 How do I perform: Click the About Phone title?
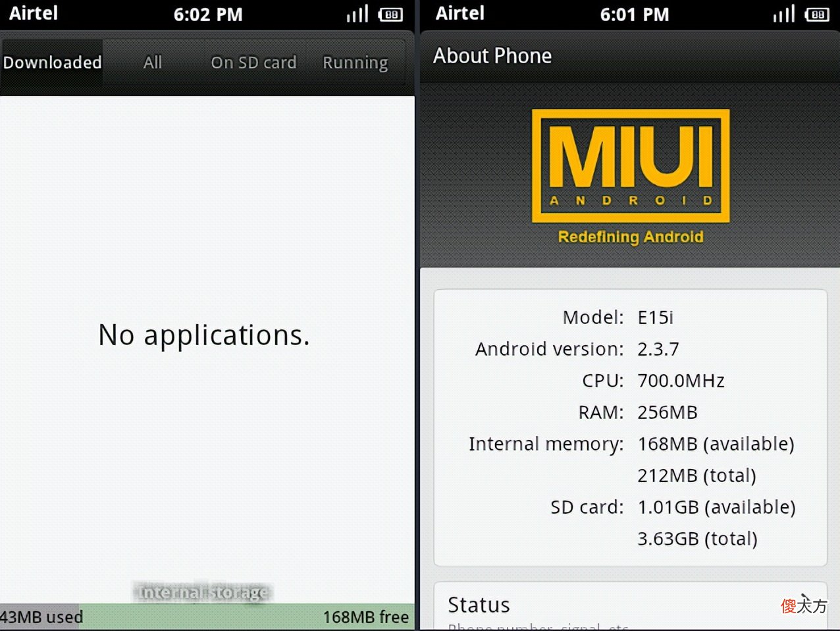click(492, 56)
